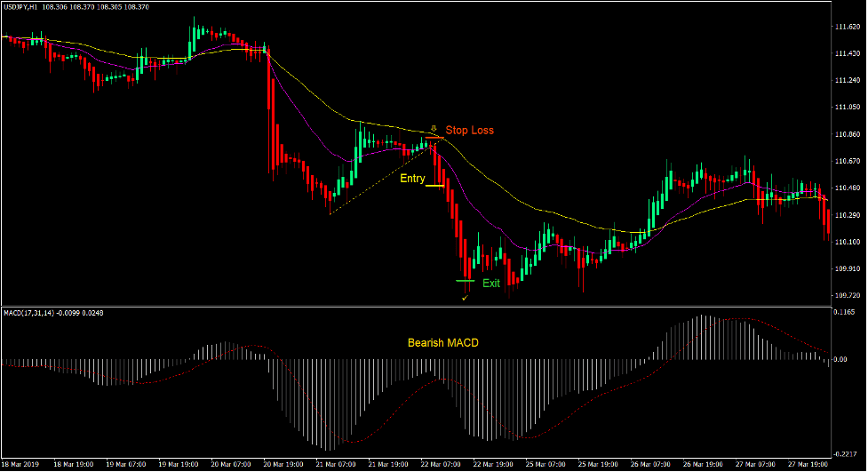Click the 27 Mar 19:00 time label
The width and height of the screenshot is (868, 472).
(x=808, y=464)
